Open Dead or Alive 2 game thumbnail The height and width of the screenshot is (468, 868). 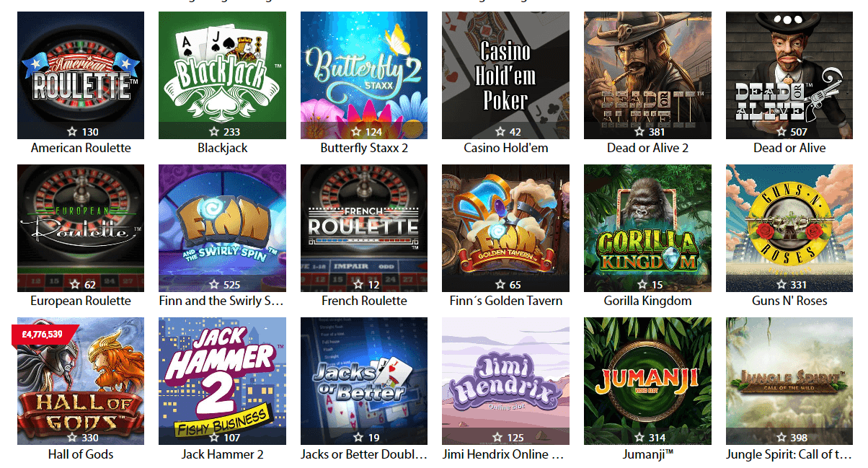click(x=647, y=75)
